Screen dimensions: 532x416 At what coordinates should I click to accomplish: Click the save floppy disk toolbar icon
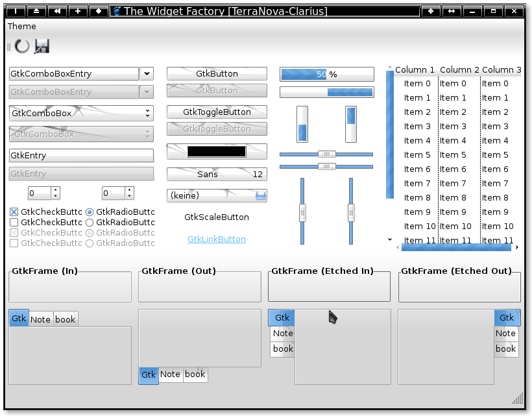[x=42, y=46]
